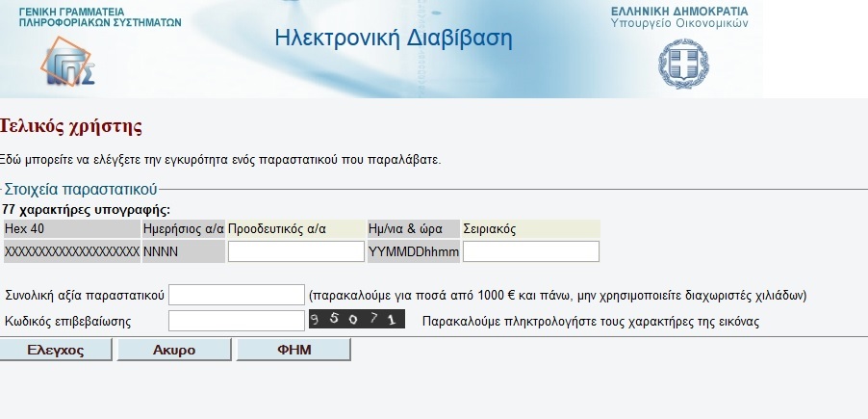Click the Ημερήσιος α/α column header
This screenshot has height=419, width=868.
(x=183, y=229)
